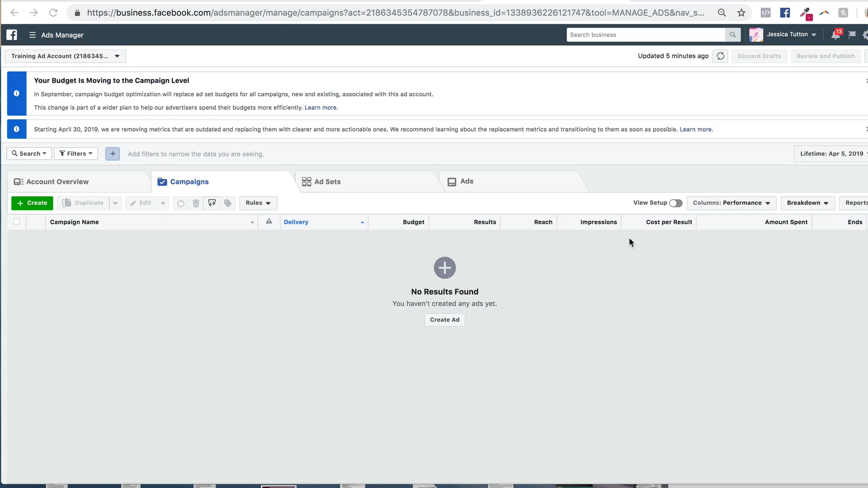Click the browser address bar URL

click(396, 13)
